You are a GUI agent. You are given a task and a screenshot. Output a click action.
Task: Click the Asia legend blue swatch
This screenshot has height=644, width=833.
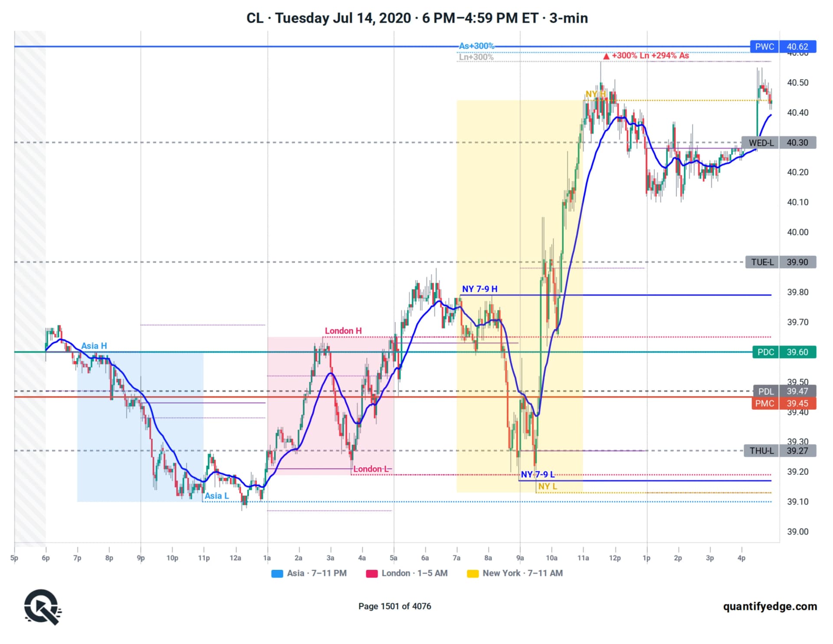pyautogui.click(x=277, y=573)
